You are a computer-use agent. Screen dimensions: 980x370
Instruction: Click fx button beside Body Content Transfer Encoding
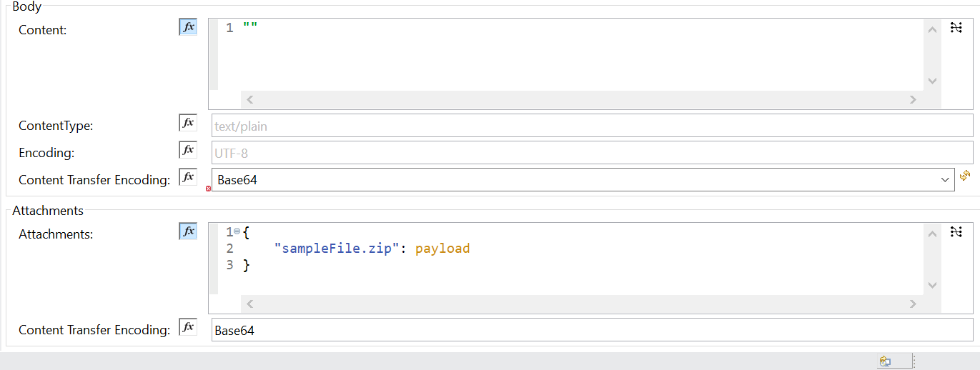point(188,177)
